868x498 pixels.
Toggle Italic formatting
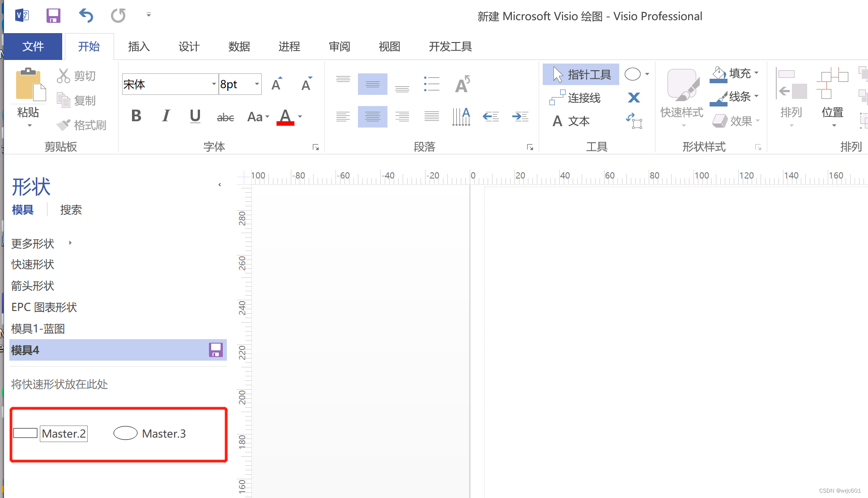pos(166,116)
